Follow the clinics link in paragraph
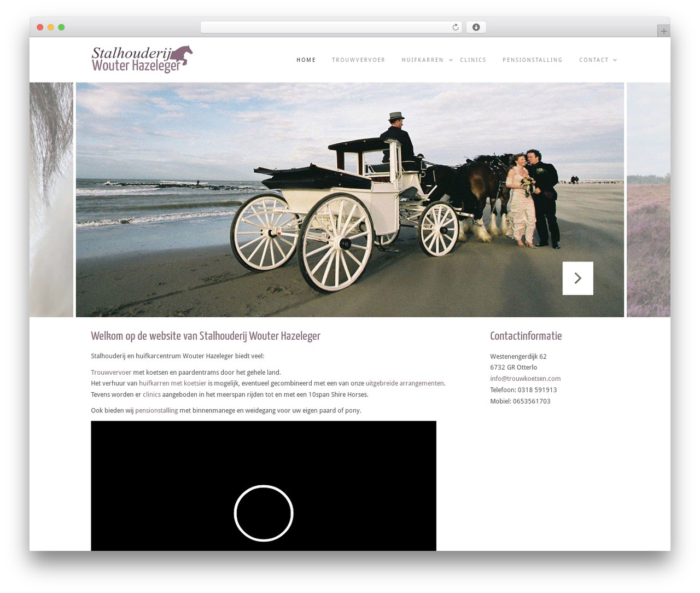The height and width of the screenshot is (593, 700). tap(151, 394)
